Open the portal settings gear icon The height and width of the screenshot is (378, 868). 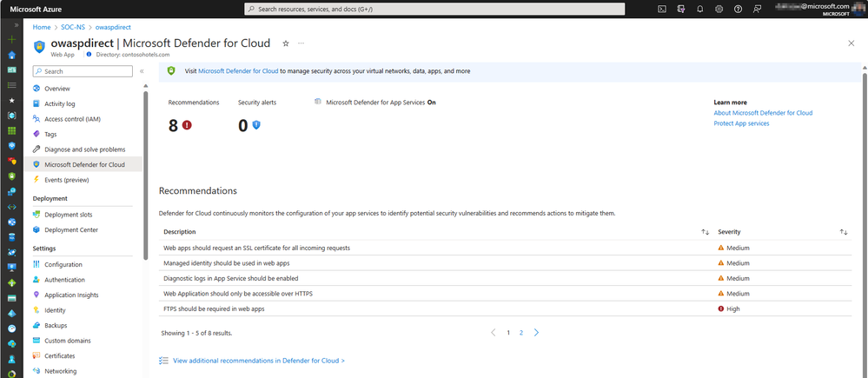coord(719,9)
